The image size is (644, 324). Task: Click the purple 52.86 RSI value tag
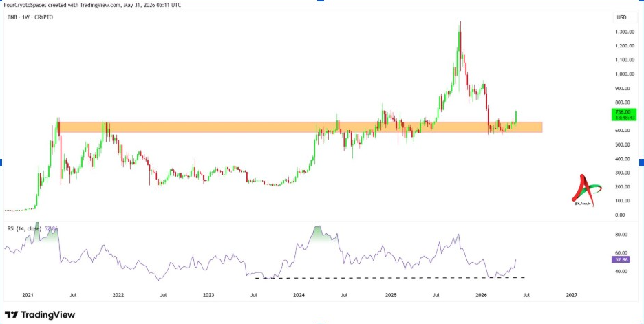click(620, 259)
